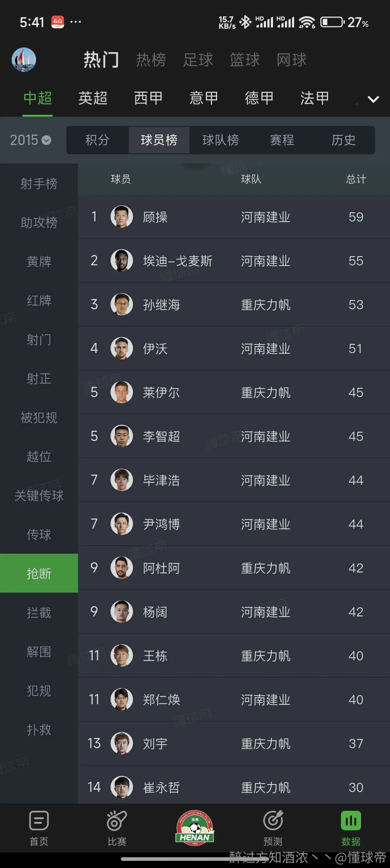Open 重庆力帆 team link for 莱伊尔
Screen dimensions: 390x868
pyautogui.click(x=266, y=393)
